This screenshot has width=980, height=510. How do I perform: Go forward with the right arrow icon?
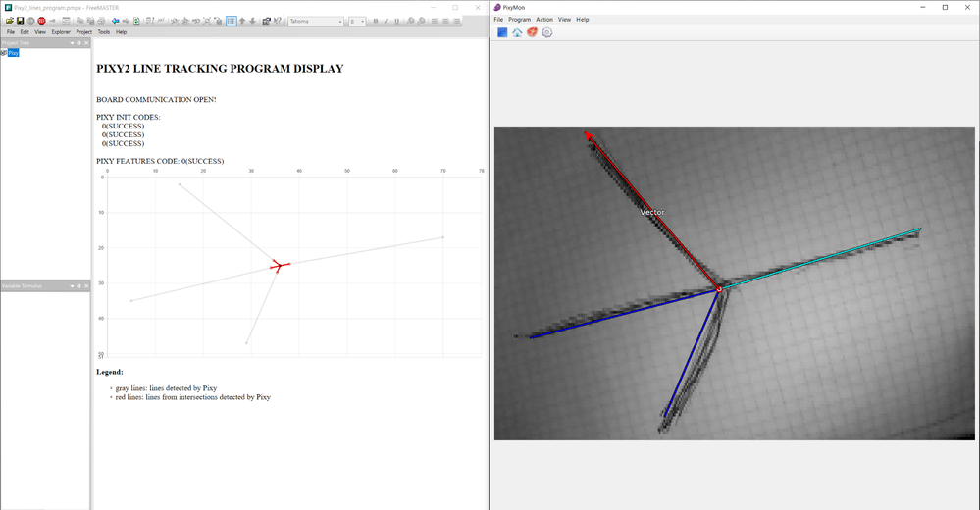tap(126, 21)
